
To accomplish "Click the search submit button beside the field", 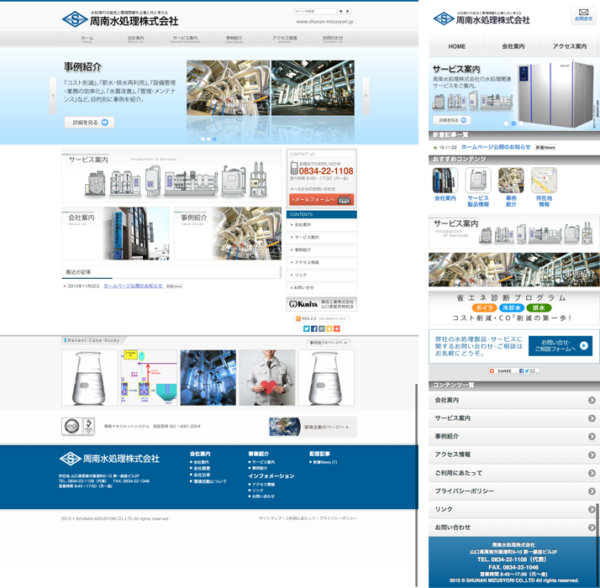I will (x=344, y=11).
